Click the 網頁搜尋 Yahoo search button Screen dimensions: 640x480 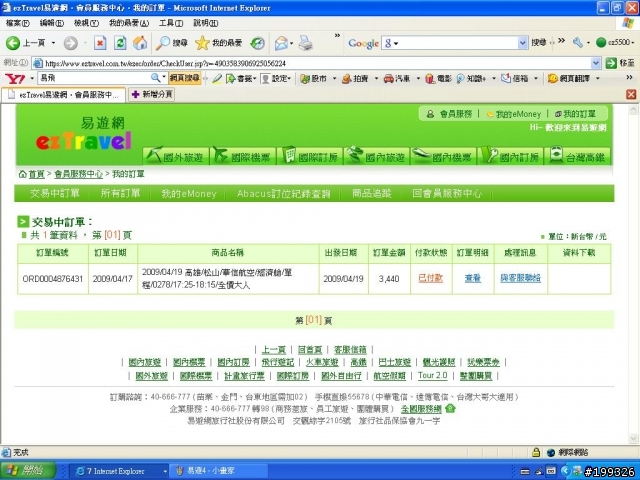pos(185,78)
